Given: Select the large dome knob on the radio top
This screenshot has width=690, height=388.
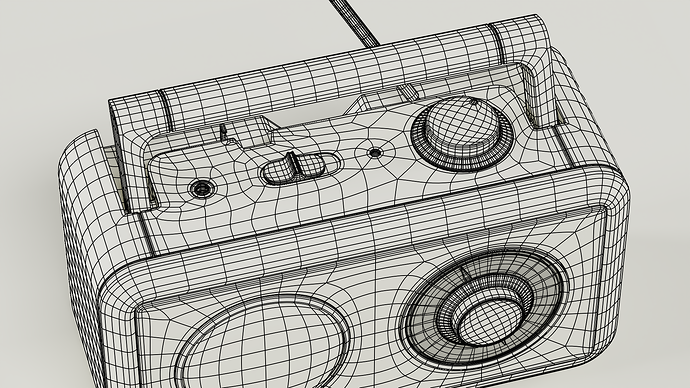Looking at the screenshot, I should pos(462,133).
